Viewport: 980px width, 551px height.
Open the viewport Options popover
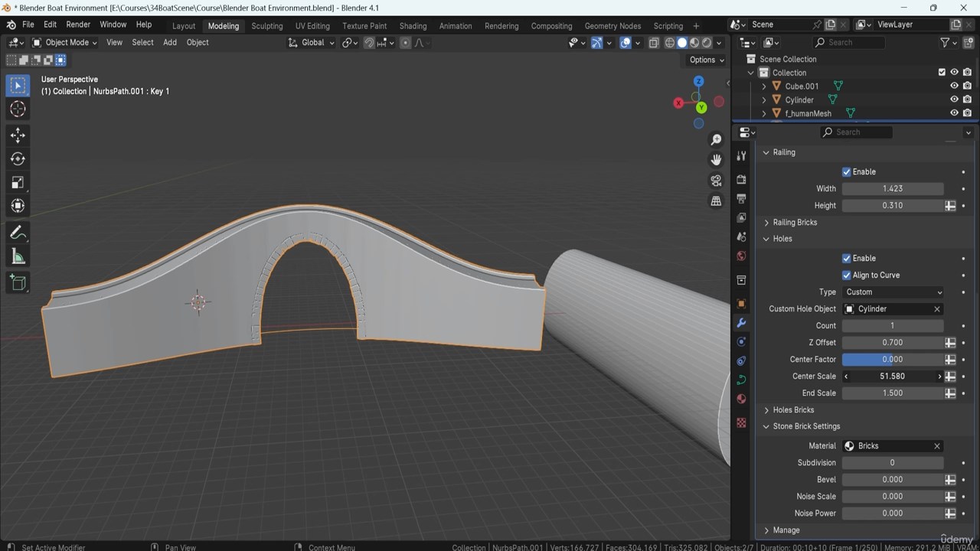click(x=706, y=60)
